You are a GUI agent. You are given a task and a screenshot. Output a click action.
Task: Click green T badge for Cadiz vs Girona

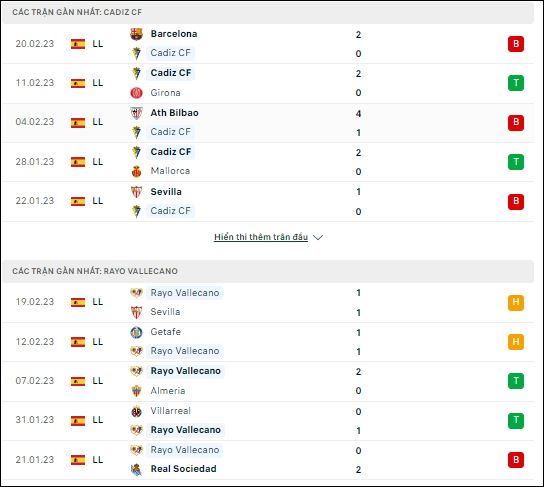pyautogui.click(x=516, y=83)
